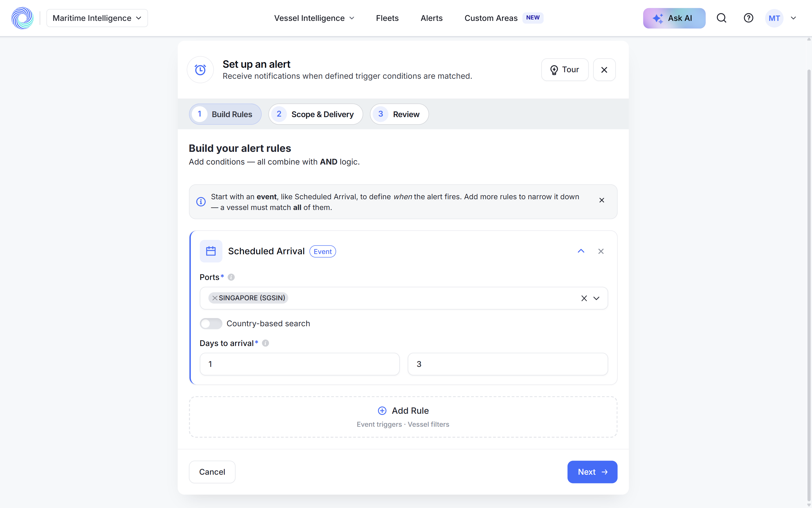Click the swirl logo in the header
The height and width of the screenshot is (508, 812).
click(22, 18)
